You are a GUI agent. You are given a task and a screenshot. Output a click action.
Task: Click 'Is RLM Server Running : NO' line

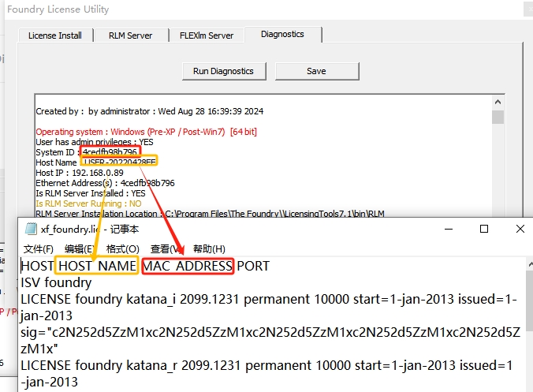[x=88, y=203]
